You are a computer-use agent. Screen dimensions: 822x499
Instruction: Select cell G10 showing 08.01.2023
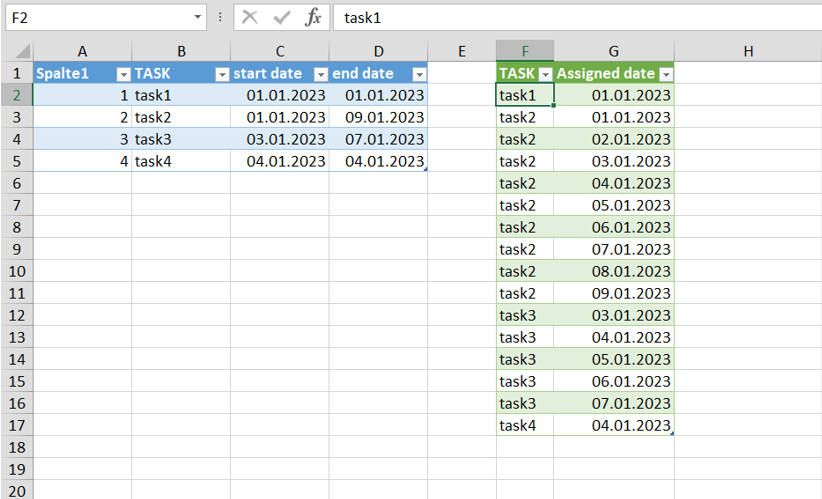(x=614, y=271)
